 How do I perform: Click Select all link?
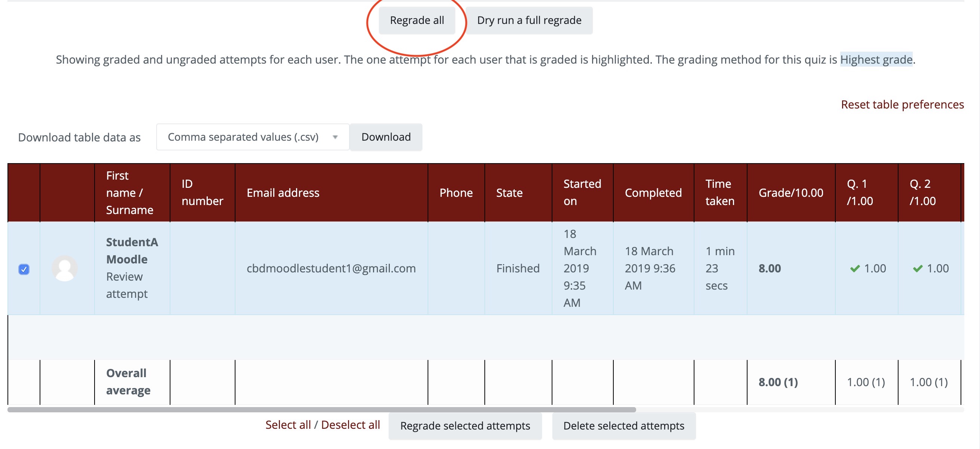[x=288, y=425]
